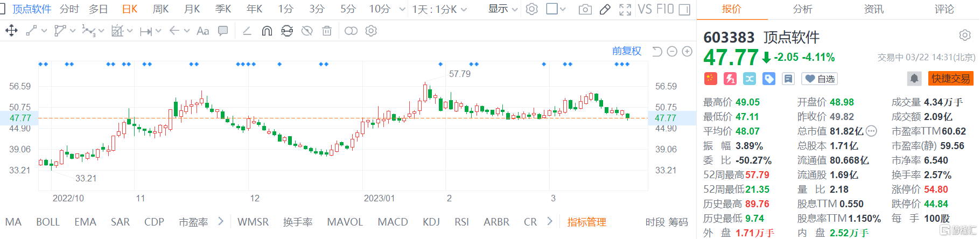Click the 前复权 adjustment link
This screenshot has height=239, width=980.
point(627,51)
